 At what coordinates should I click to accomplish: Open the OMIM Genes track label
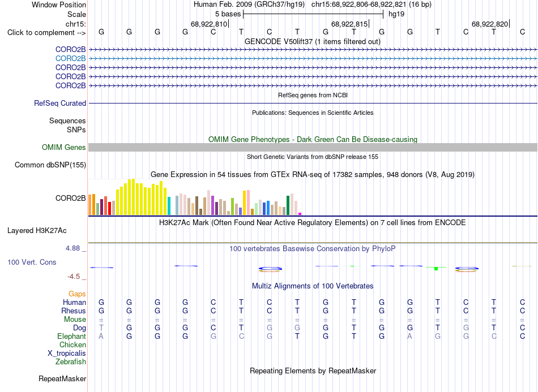63,147
